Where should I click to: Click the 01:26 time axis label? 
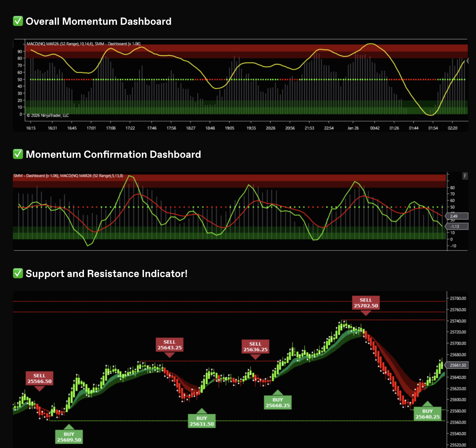[394, 128]
